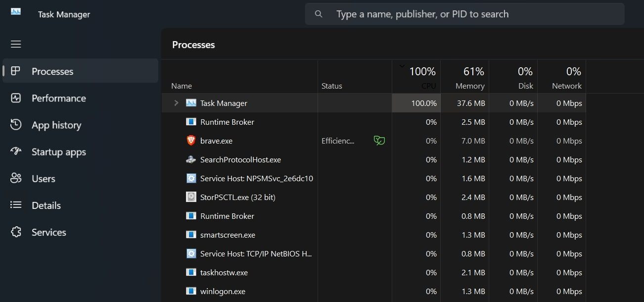This screenshot has height=302, width=644.
Task: Click the sort arrow above CPU column
Action: pos(402,65)
